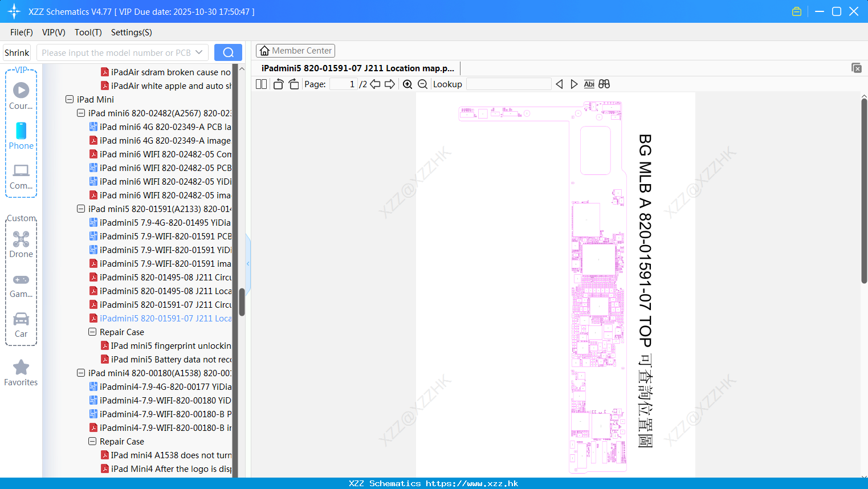This screenshot has height=489, width=868.
Task: Open iPadmini5 820-01495-08 J211 Circuit file
Action: pos(160,277)
